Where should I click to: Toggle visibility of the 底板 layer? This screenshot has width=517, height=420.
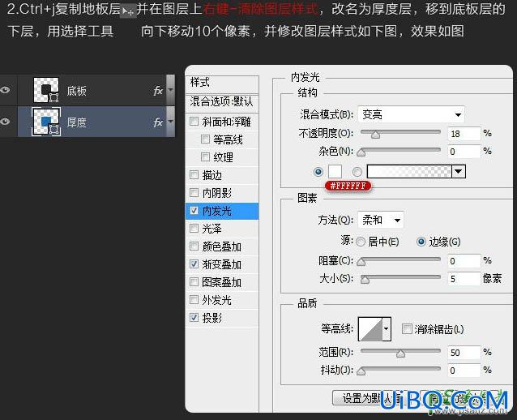(6, 90)
